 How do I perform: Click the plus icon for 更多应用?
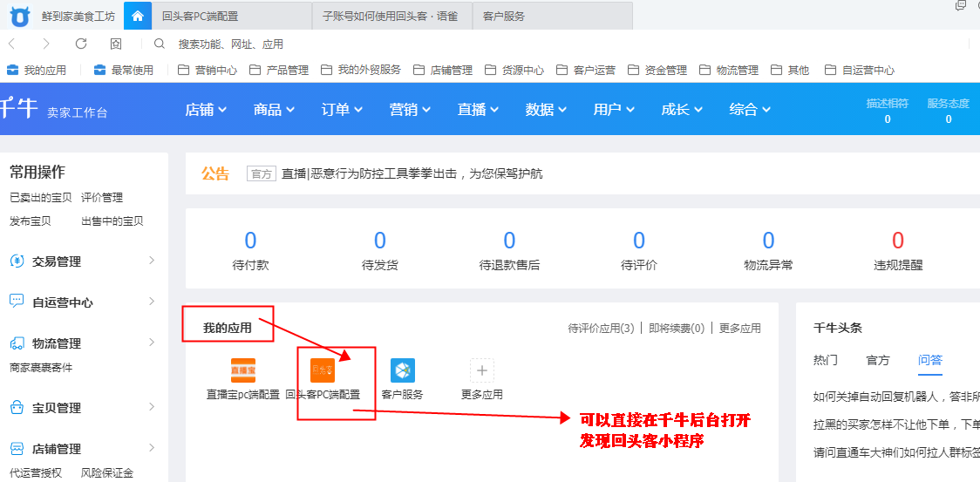(x=482, y=370)
